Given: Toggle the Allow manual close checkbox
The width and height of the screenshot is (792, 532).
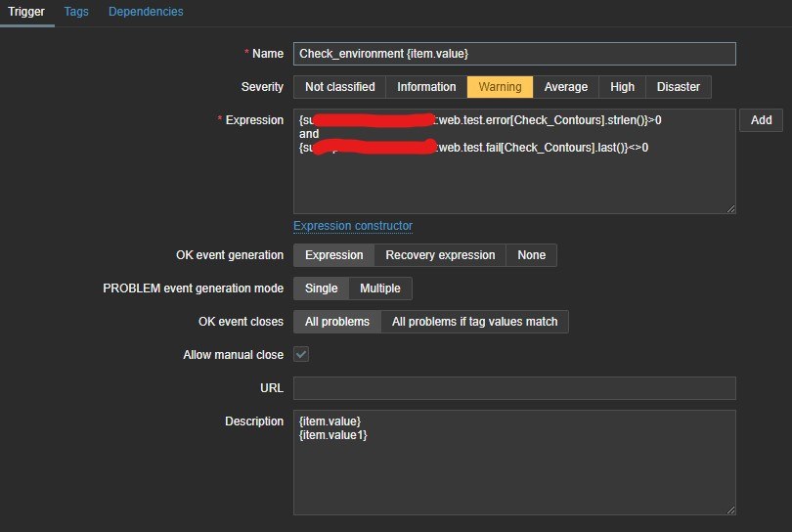Looking at the screenshot, I should point(302,355).
